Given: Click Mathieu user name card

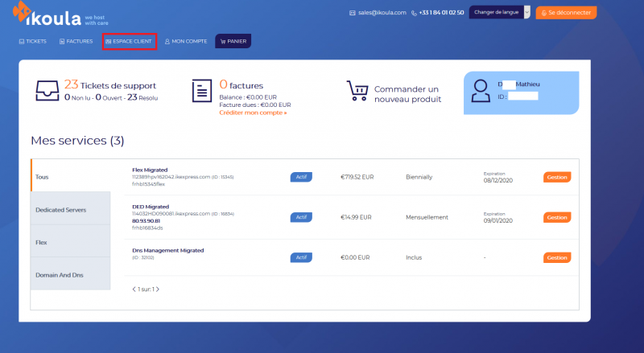Looking at the screenshot, I should pos(521,92).
